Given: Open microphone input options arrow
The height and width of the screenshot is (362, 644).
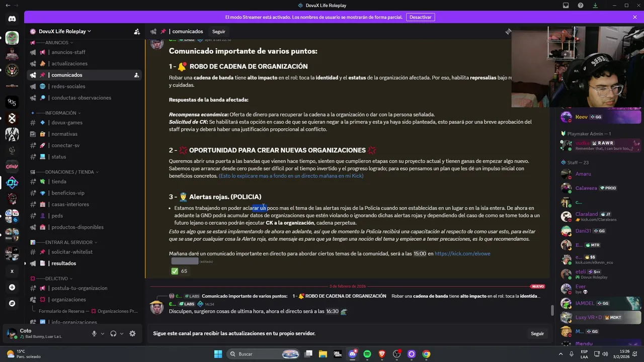Looking at the screenshot, I should point(103,333).
